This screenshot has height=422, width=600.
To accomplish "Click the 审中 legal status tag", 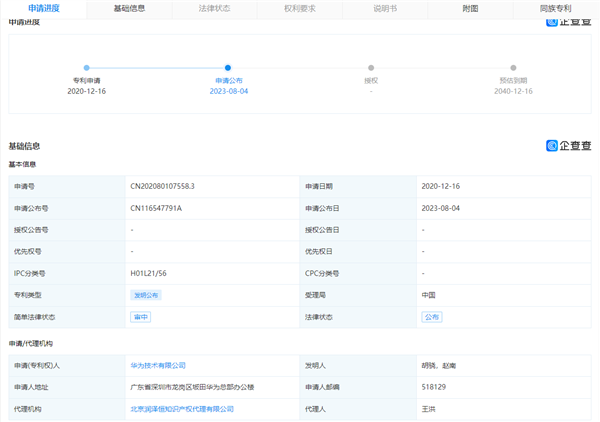I will pos(141,317).
